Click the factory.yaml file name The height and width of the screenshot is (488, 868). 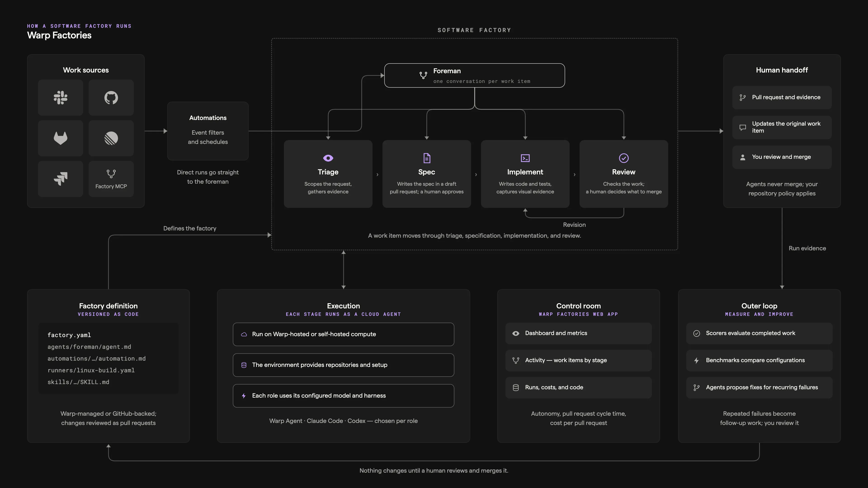(69, 335)
